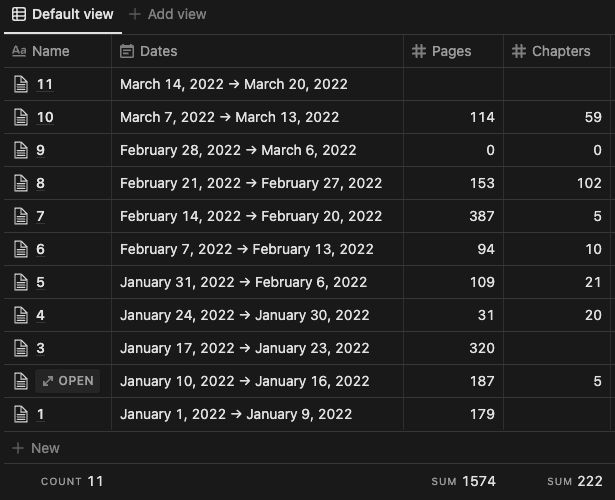
Task: Open the Chapters SUM calculation dropdown
Action: (x=574, y=481)
